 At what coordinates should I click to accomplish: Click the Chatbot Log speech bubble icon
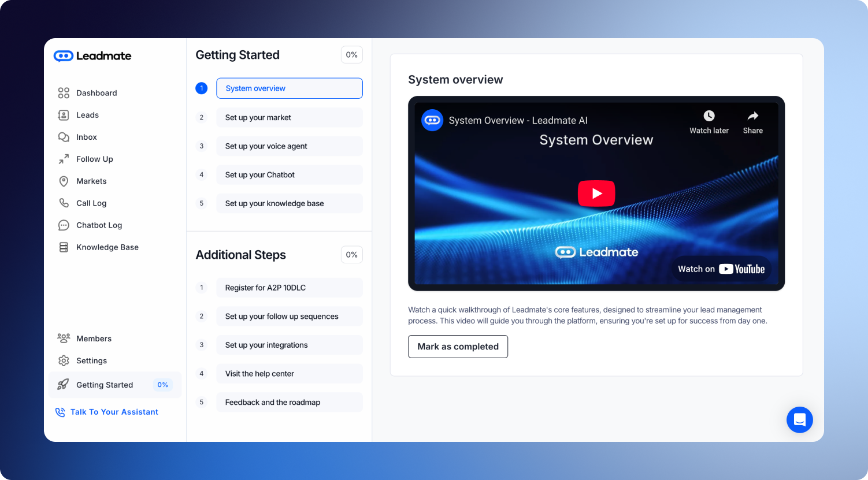point(64,225)
